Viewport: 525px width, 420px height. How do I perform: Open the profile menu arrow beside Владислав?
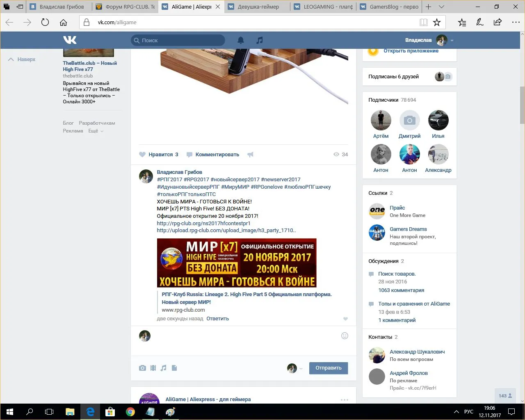coord(452,40)
